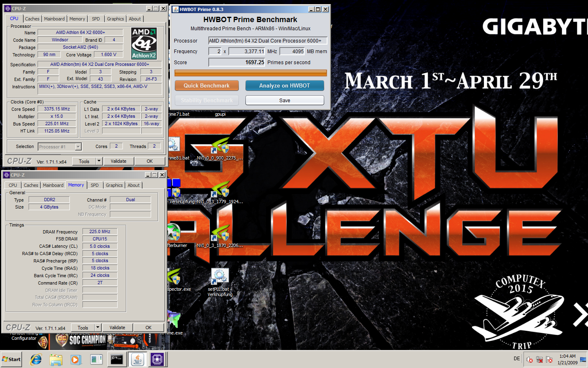Click the 3,377.11 MHz frequency field
Image resolution: width=588 pixels, height=368 pixels.
pos(247,51)
